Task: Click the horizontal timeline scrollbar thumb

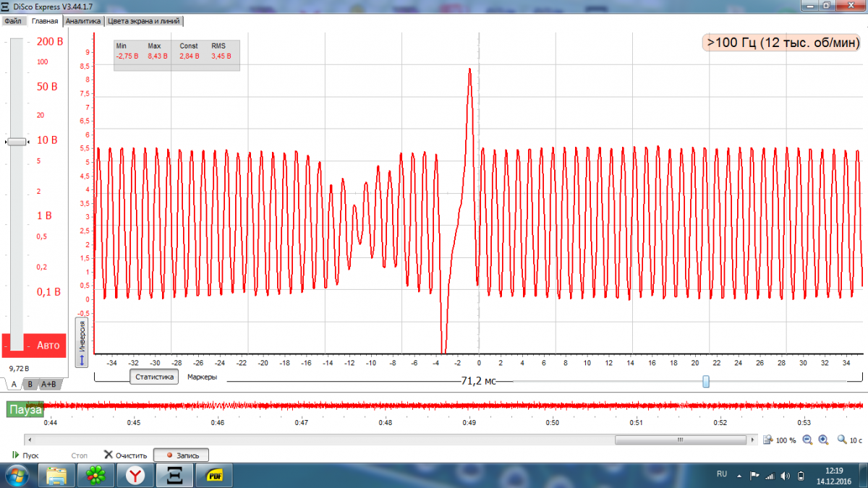Action: click(x=681, y=440)
